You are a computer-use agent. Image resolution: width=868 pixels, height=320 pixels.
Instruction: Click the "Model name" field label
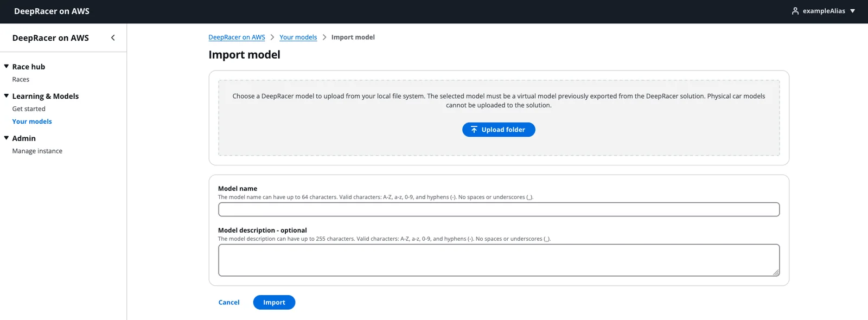pyautogui.click(x=238, y=189)
